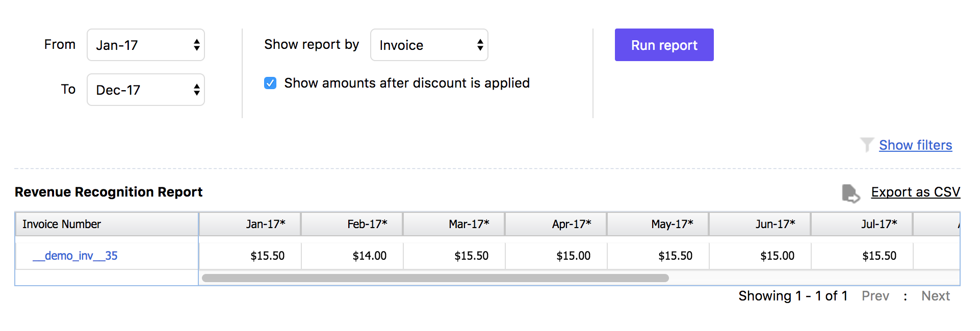Expand the Show report by dropdown
This screenshot has width=980, height=331.
pyautogui.click(x=429, y=45)
